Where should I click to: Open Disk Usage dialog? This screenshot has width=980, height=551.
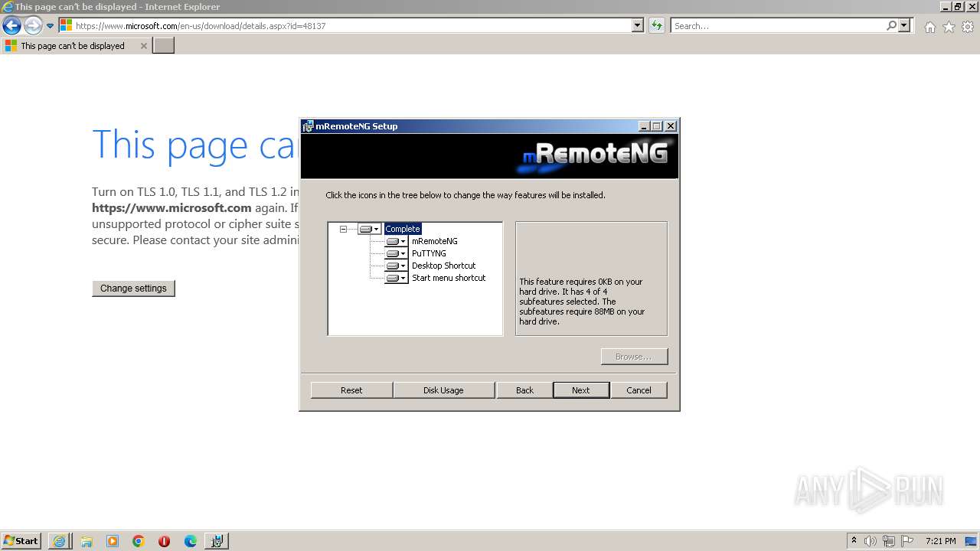443,390
